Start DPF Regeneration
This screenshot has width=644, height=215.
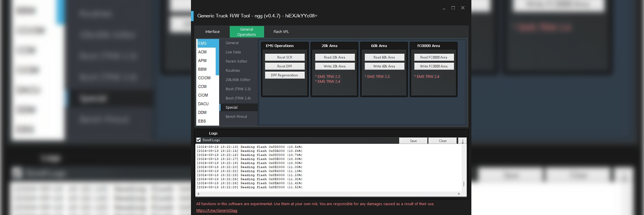tap(284, 75)
